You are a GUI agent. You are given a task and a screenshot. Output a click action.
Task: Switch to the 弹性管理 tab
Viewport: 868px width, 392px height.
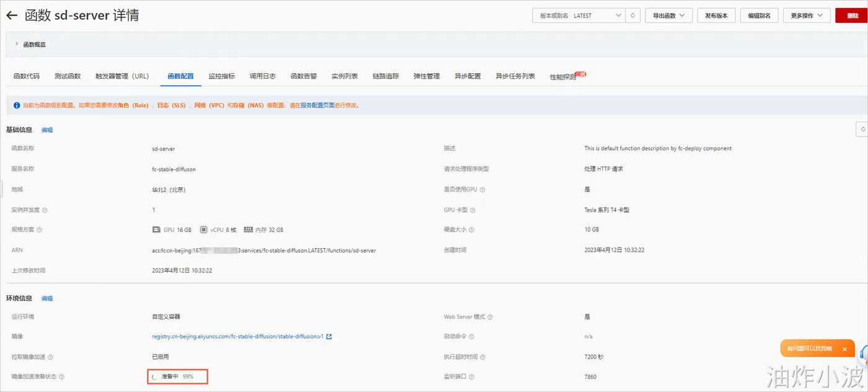point(427,76)
